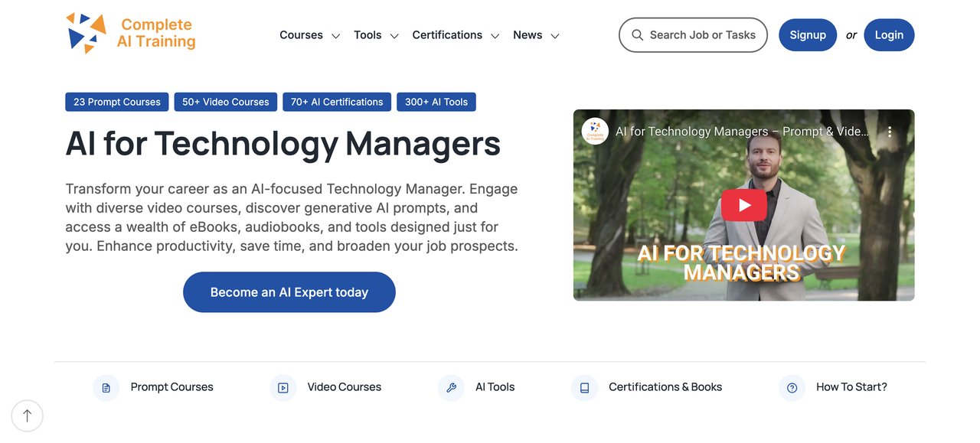The width and height of the screenshot is (980, 443).
Task: Play the AI for Technology Managers video
Action: coord(744,205)
